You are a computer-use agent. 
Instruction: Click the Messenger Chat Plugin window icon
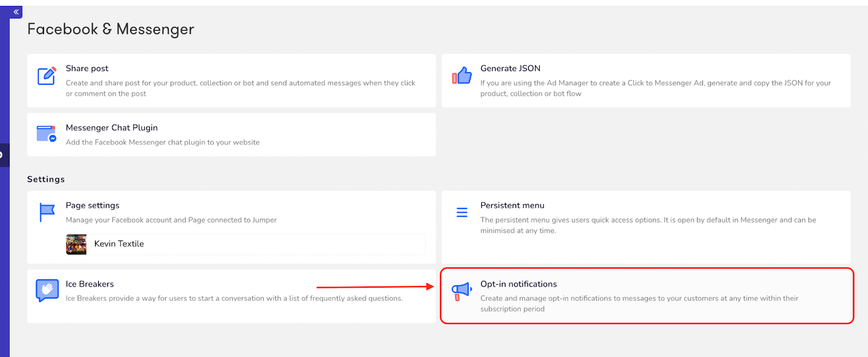pyautogui.click(x=47, y=133)
